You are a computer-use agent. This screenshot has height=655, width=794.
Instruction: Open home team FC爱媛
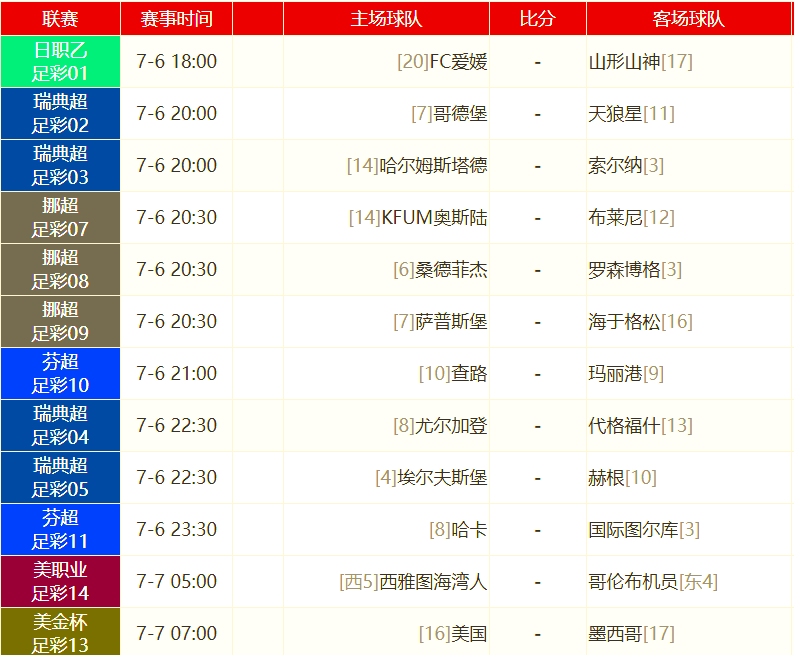tap(458, 62)
